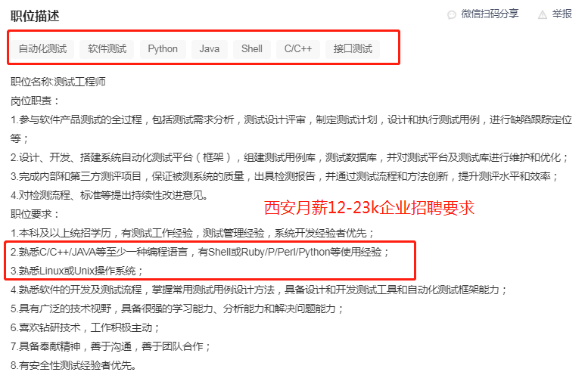Image resolution: width=588 pixels, height=372 pixels.
Task: Click the 职位要求： label
Action: pyautogui.click(x=35, y=214)
